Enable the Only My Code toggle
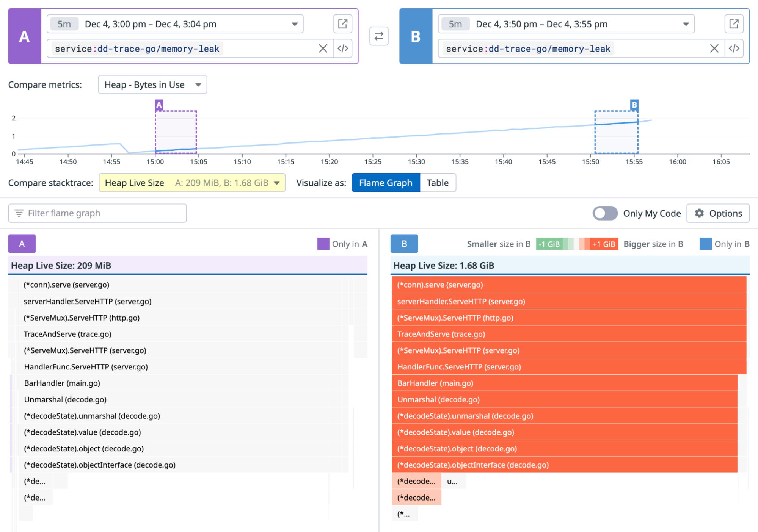758x532 pixels. (x=604, y=213)
